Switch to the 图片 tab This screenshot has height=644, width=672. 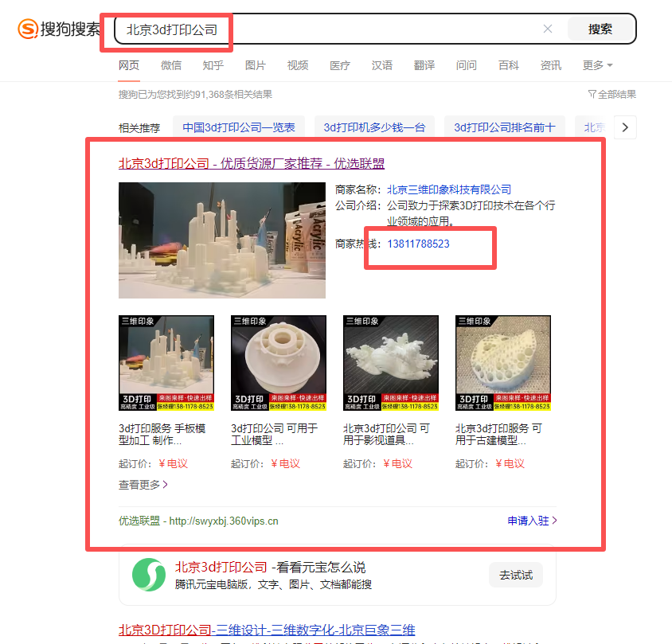[x=256, y=65]
